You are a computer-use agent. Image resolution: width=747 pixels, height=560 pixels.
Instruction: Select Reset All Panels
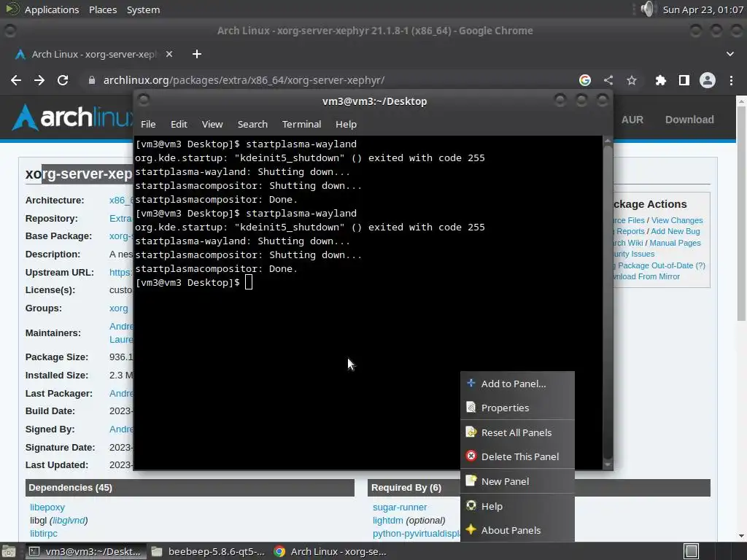click(x=517, y=433)
